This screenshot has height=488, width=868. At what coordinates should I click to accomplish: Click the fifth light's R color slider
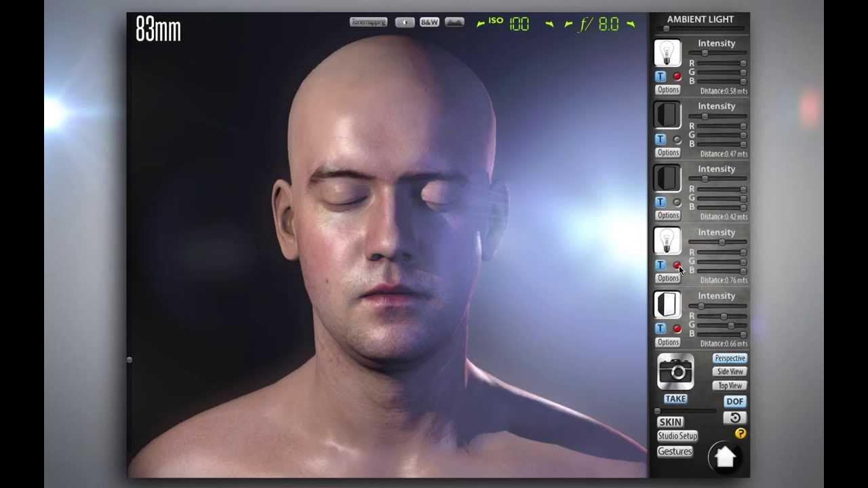point(722,317)
